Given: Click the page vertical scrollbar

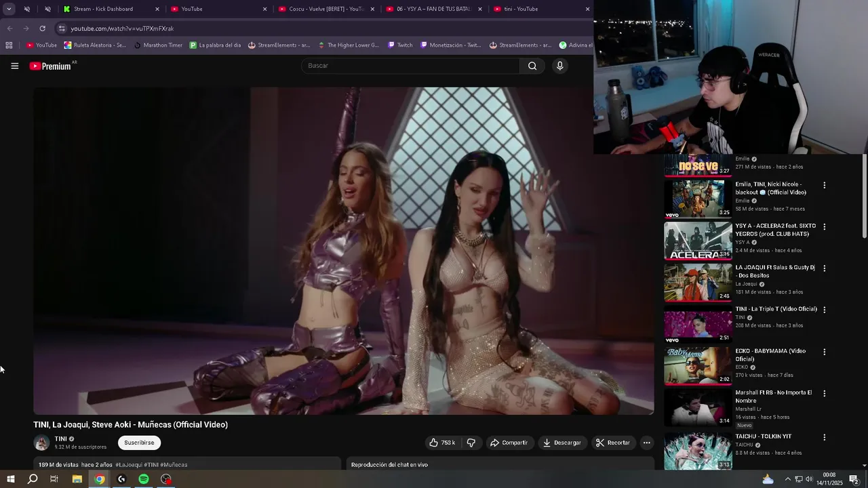Looking at the screenshot, I should (x=865, y=197).
